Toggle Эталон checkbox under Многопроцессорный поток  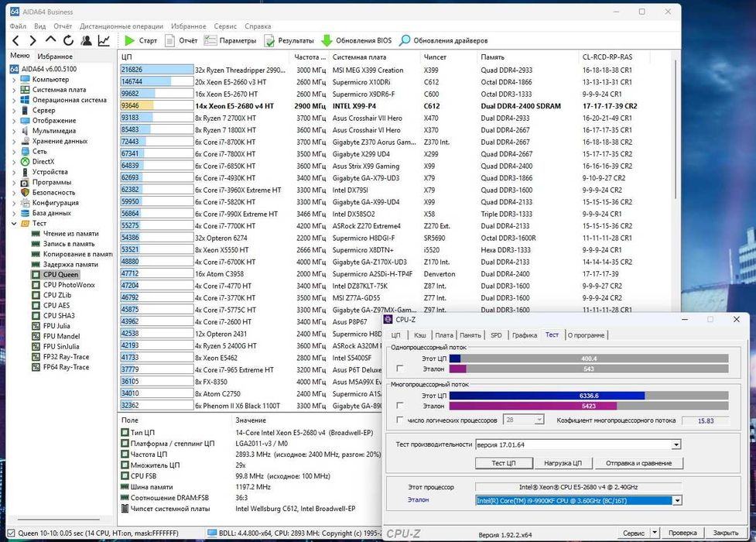point(399,406)
